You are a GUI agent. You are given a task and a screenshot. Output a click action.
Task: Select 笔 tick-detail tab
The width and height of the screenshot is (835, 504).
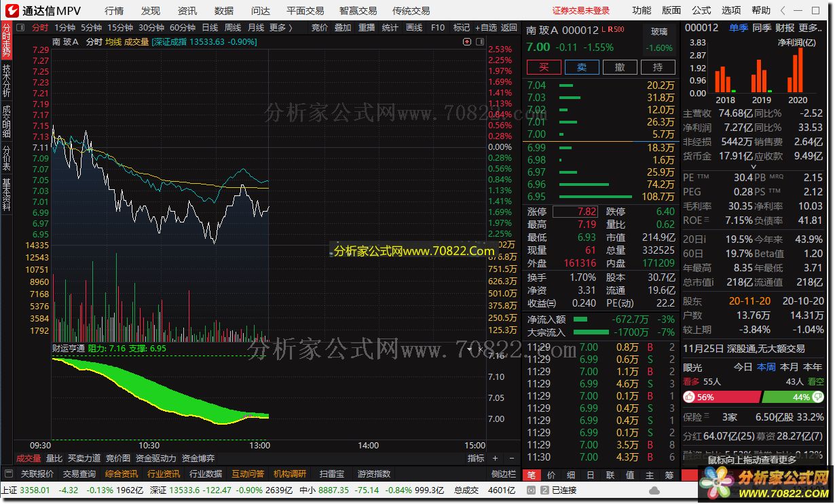coord(532,476)
